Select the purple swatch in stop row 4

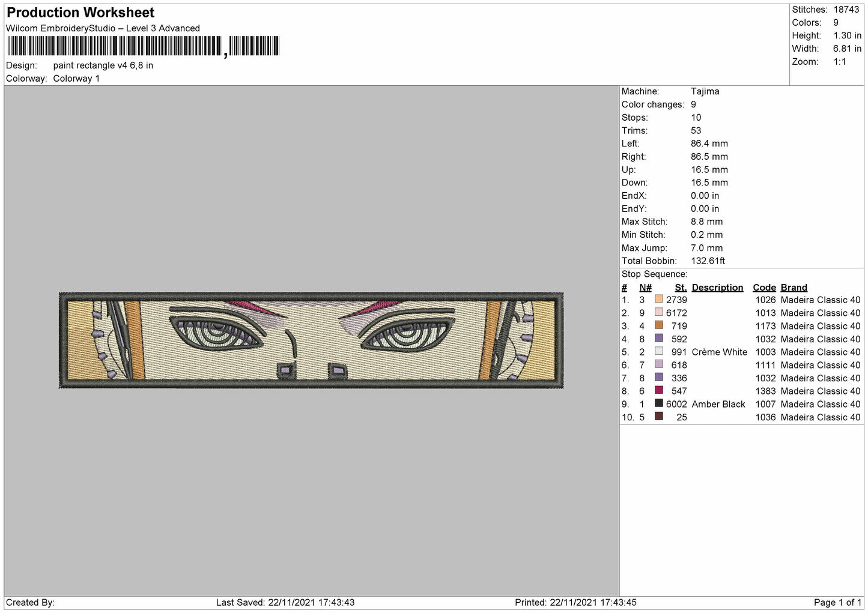tap(659, 339)
